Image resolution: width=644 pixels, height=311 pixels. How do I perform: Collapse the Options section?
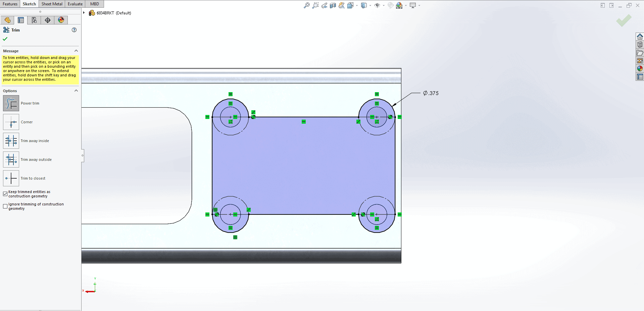76,90
